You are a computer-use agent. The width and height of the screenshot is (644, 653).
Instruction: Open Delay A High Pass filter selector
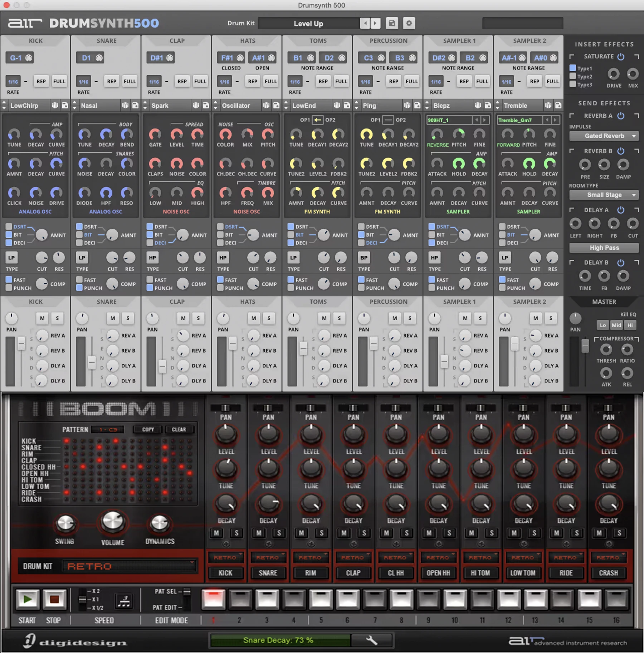point(604,248)
